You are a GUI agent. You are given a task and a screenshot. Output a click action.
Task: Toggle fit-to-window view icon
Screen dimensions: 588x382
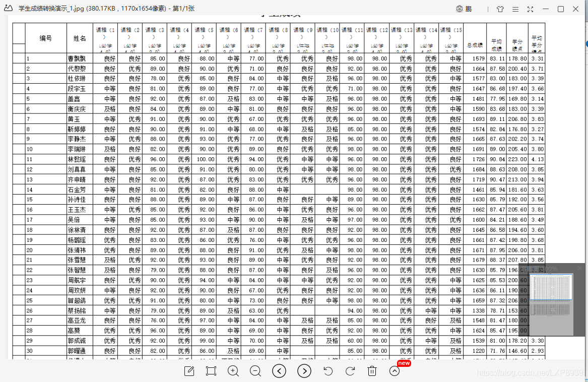pyautogui.click(x=211, y=371)
